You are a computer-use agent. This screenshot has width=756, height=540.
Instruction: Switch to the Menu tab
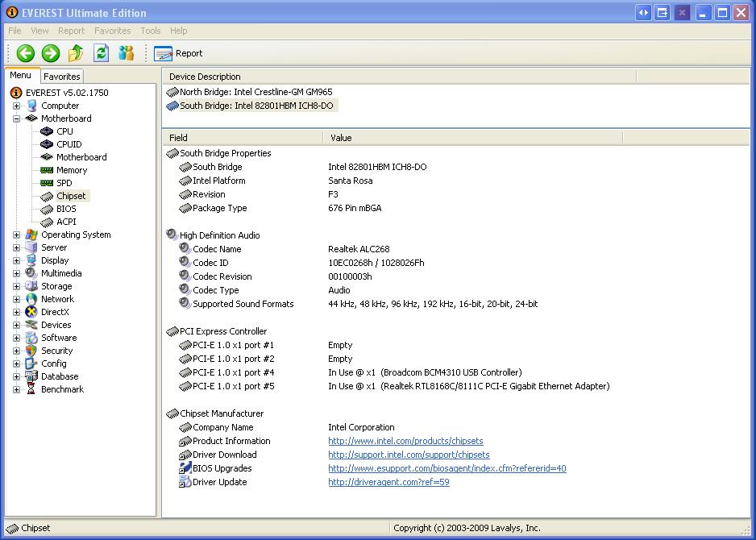[21, 75]
